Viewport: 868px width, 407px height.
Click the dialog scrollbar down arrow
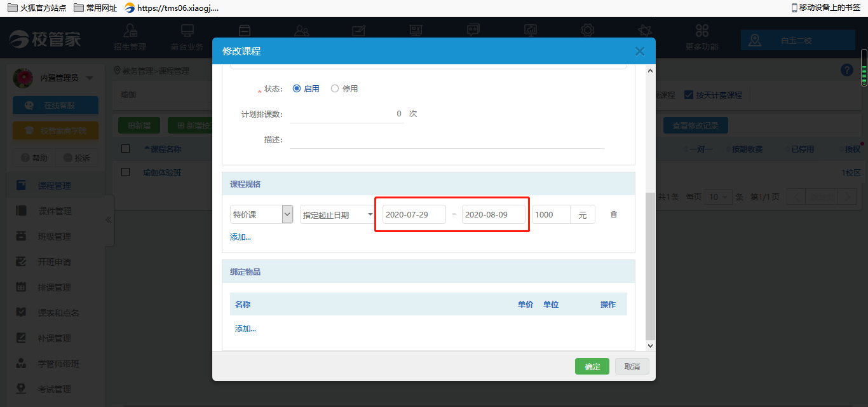coord(650,345)
